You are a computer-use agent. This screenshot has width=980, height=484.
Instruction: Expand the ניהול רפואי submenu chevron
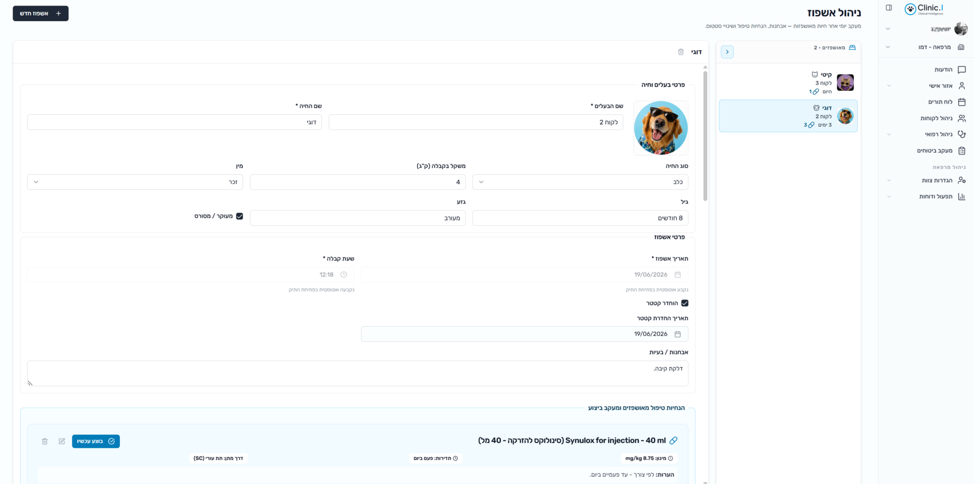889,134
